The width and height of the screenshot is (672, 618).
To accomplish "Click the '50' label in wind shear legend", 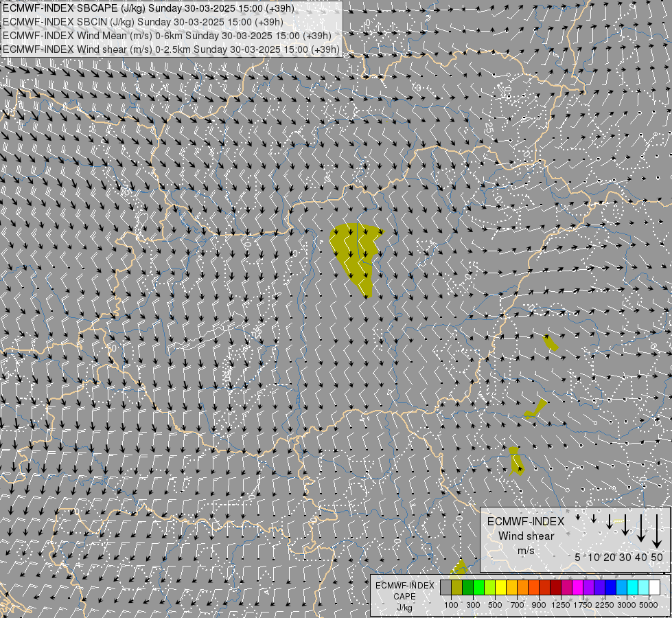I will [657, 557].
